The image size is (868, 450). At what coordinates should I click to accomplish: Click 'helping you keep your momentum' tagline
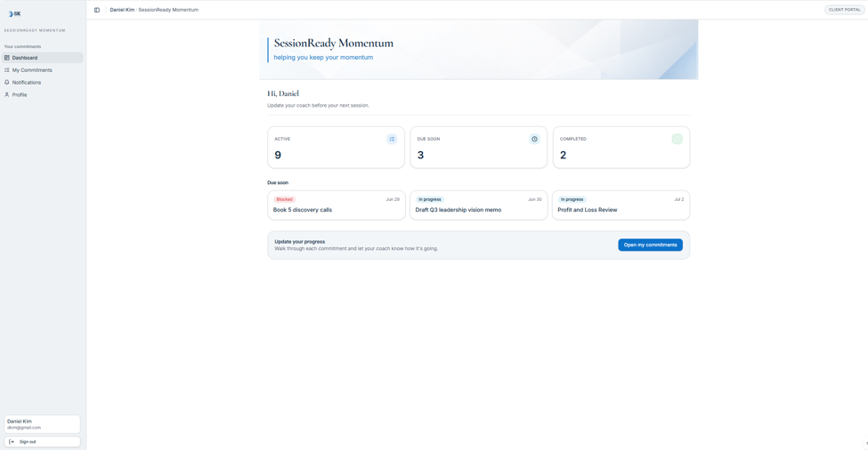pos(323,58)
